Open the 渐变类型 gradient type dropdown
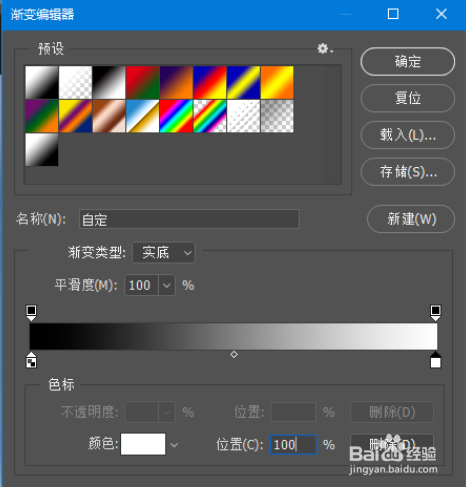Image resolution: width=466 pixels, height=487 pixels. [164, 253]
